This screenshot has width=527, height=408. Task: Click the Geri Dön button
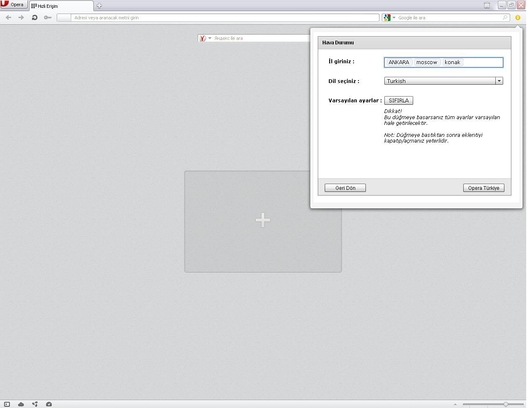[345, 188]
